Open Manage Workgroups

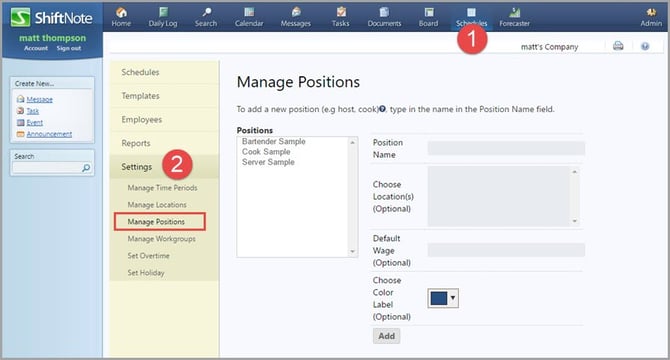(162, 239)
